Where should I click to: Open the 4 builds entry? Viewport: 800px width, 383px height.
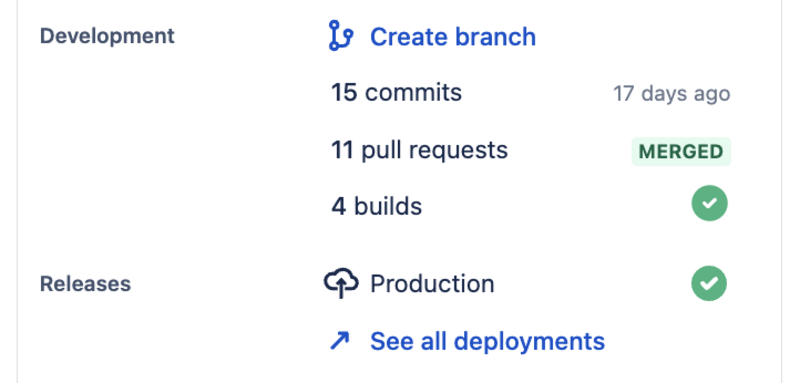(377, 207)
